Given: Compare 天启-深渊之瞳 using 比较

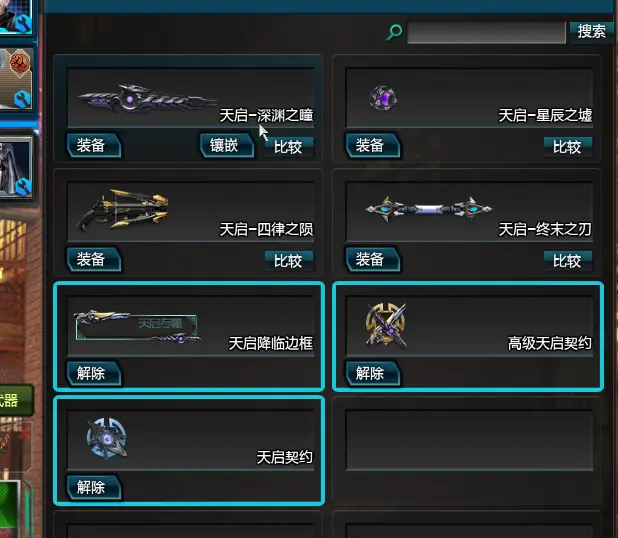Looking at the screenshot, I should click(289, 147).
